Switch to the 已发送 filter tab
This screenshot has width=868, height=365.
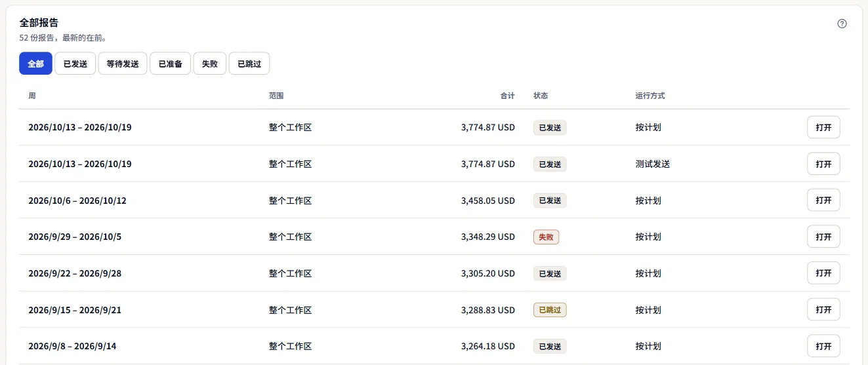pyautogui.click(x=75, y=64)
